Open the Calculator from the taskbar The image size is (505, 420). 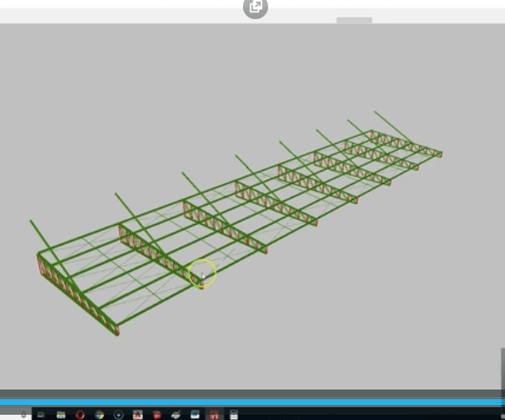coord(234,415)
